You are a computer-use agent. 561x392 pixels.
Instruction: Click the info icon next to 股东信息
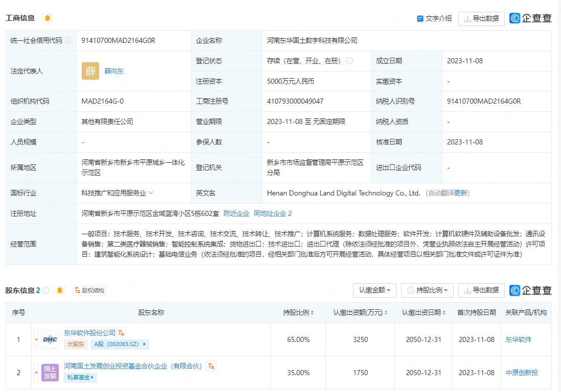[46, 290]
